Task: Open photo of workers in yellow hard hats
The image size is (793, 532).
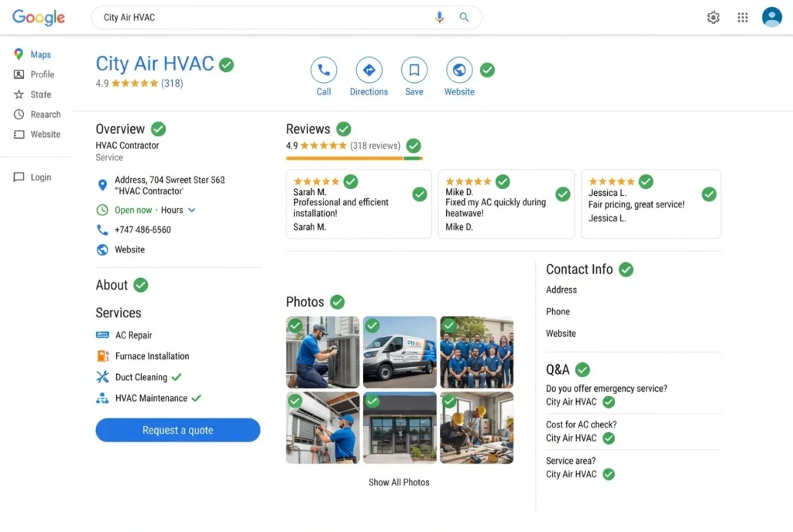Action: point(476,427)
